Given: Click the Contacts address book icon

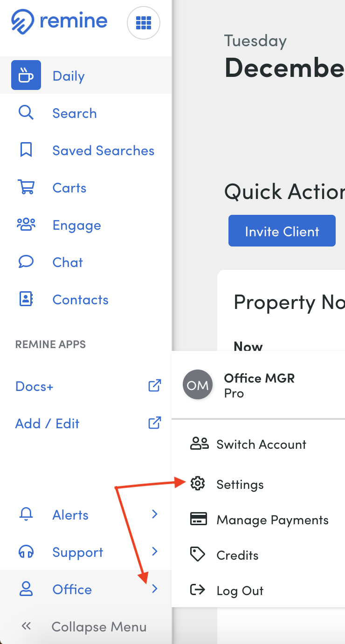Looking at the screenshot, I should coord(26,299).
